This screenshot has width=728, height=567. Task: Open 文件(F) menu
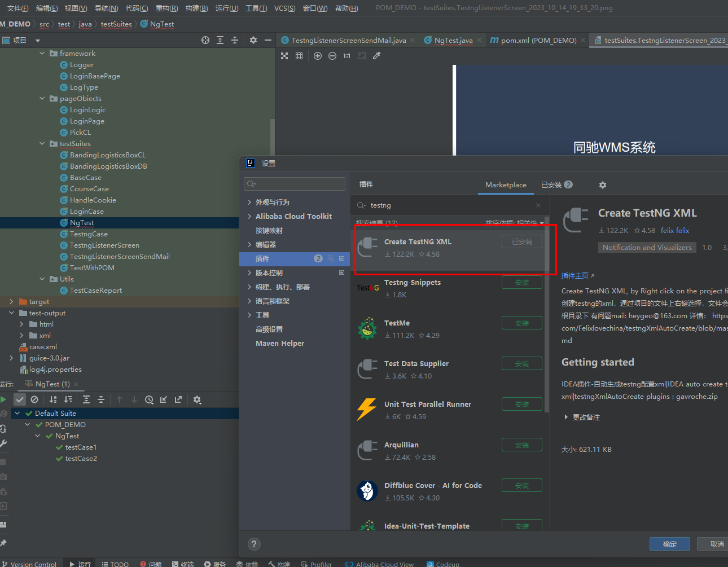tap(17, 8)
